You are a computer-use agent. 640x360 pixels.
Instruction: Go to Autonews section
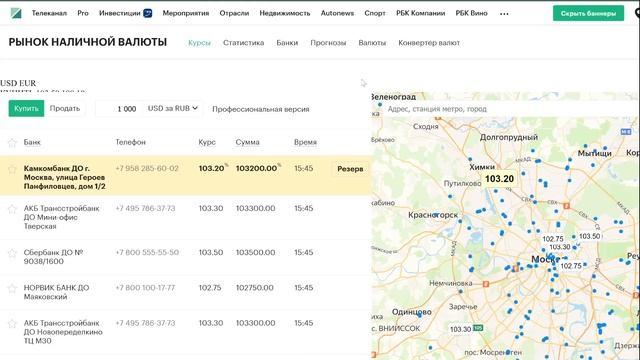coord(337,13)
